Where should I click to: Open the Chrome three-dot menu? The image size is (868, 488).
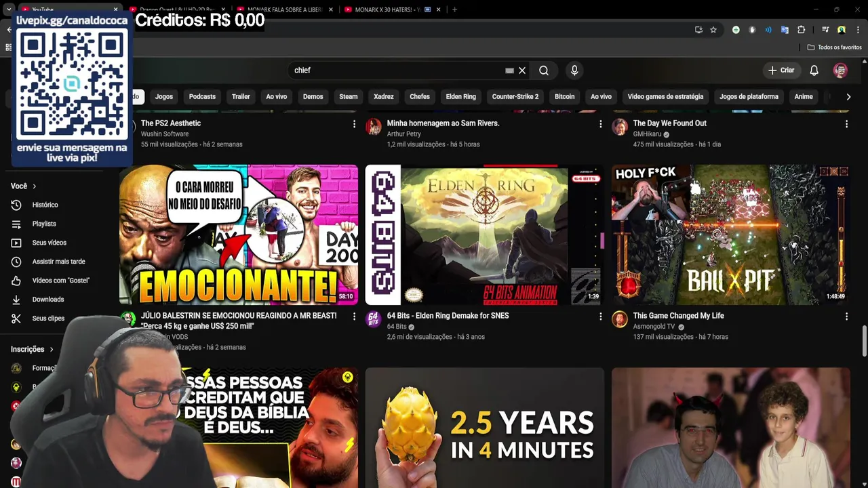[858, 30]
